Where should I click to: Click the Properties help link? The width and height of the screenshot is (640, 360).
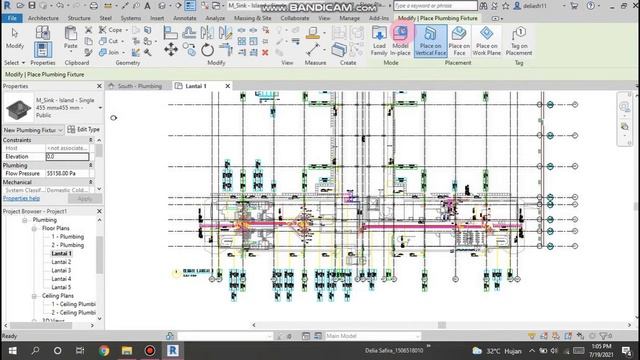click(x=22, y=198)
